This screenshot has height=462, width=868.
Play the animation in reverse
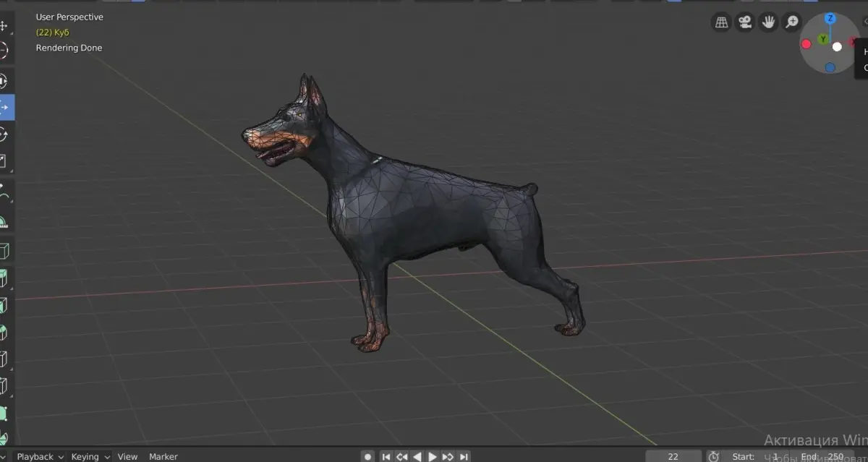(x=417, y=456)
